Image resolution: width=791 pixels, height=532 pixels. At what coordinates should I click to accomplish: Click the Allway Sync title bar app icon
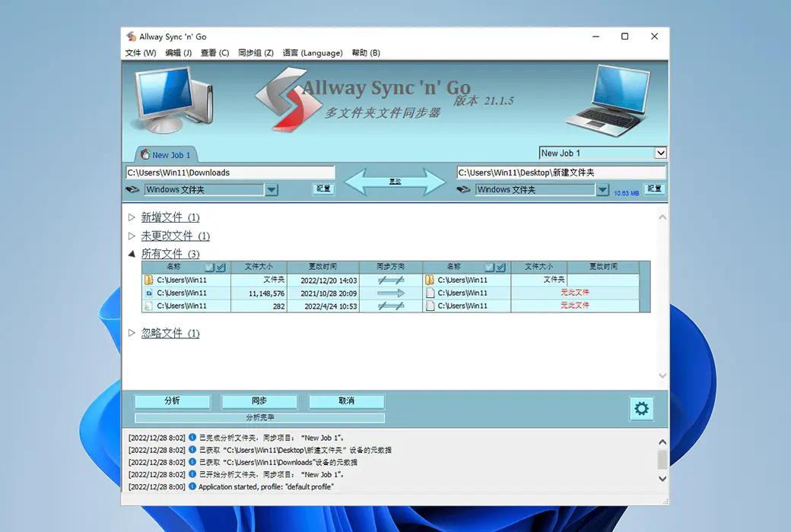(x=131, y=36)
